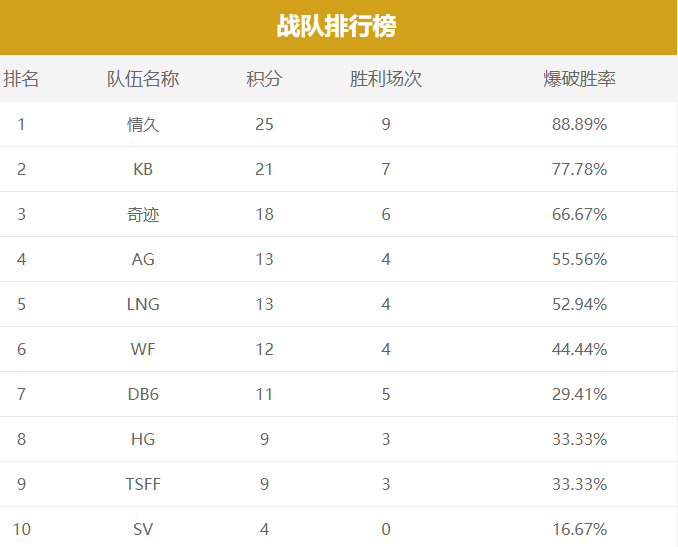
Task: Click the 88.89% win rate value
Action: (x=579, y=125)
